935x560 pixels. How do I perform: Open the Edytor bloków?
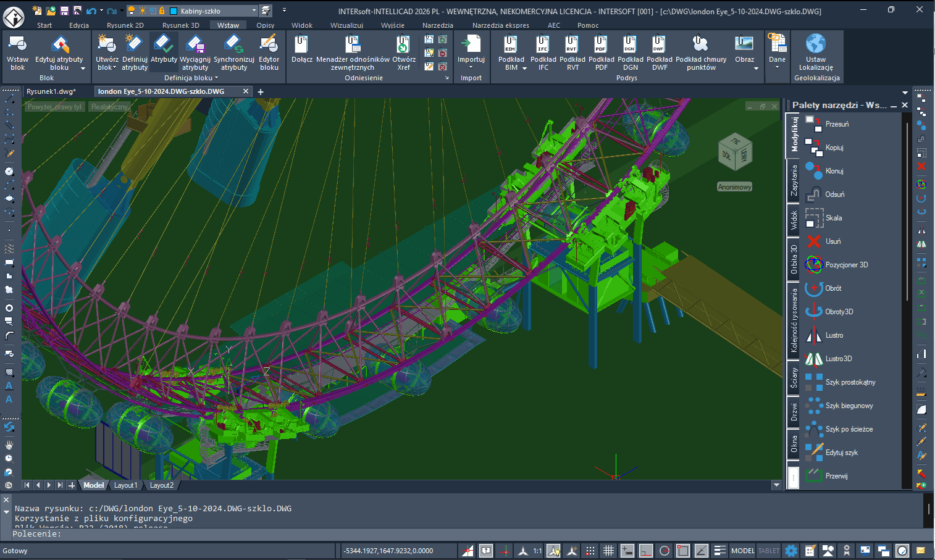[x=269, y=52]
